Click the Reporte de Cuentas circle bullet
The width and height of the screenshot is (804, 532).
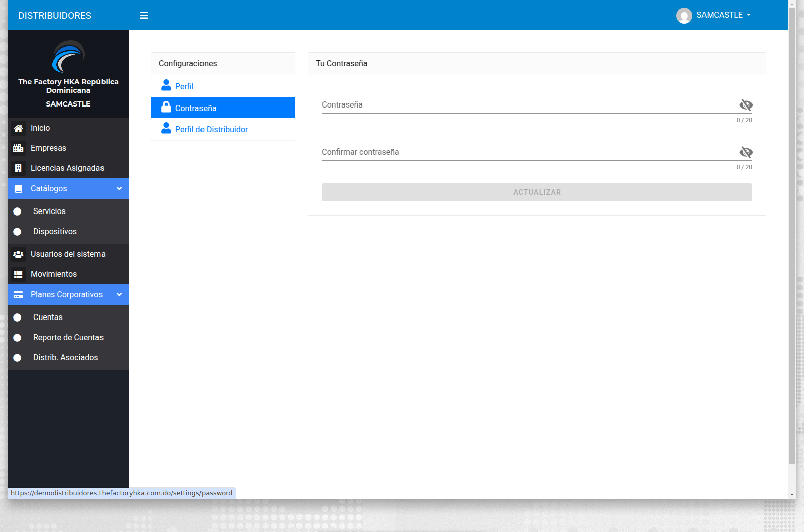17,338
